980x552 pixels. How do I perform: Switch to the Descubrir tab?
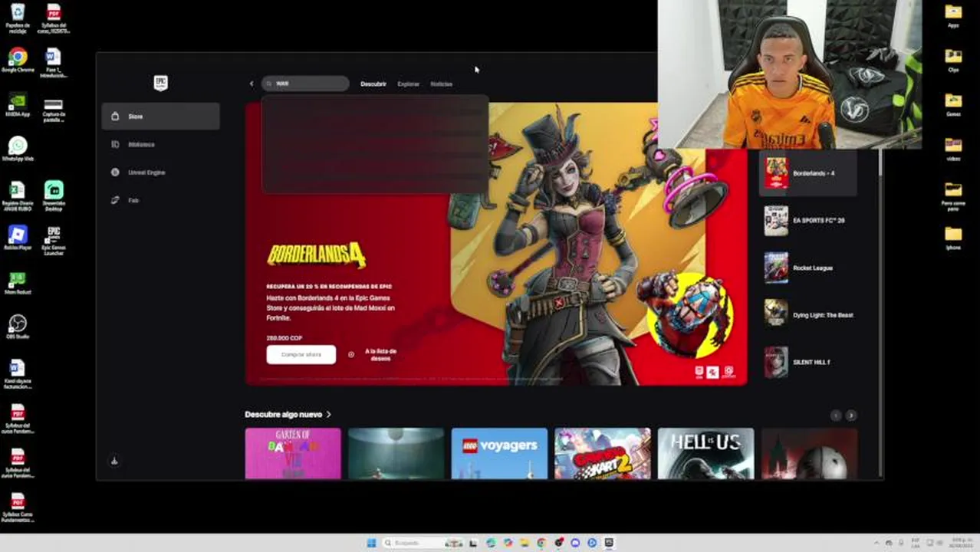[x=373, y=84]
